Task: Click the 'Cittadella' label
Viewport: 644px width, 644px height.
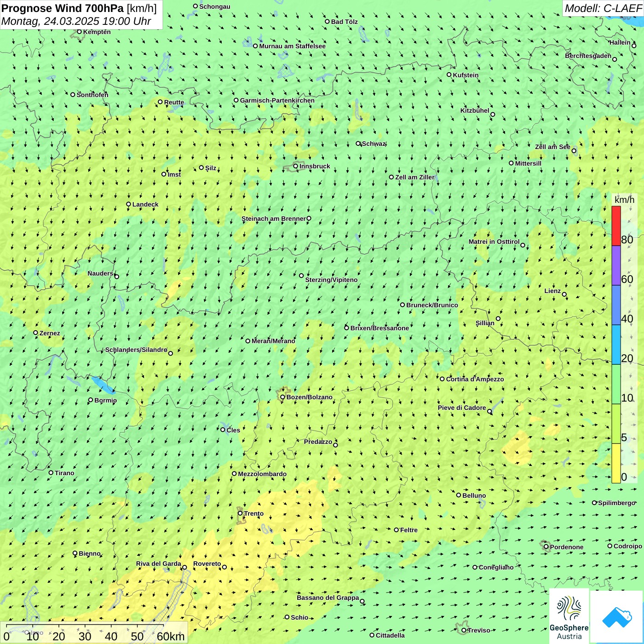Action: 390,635
